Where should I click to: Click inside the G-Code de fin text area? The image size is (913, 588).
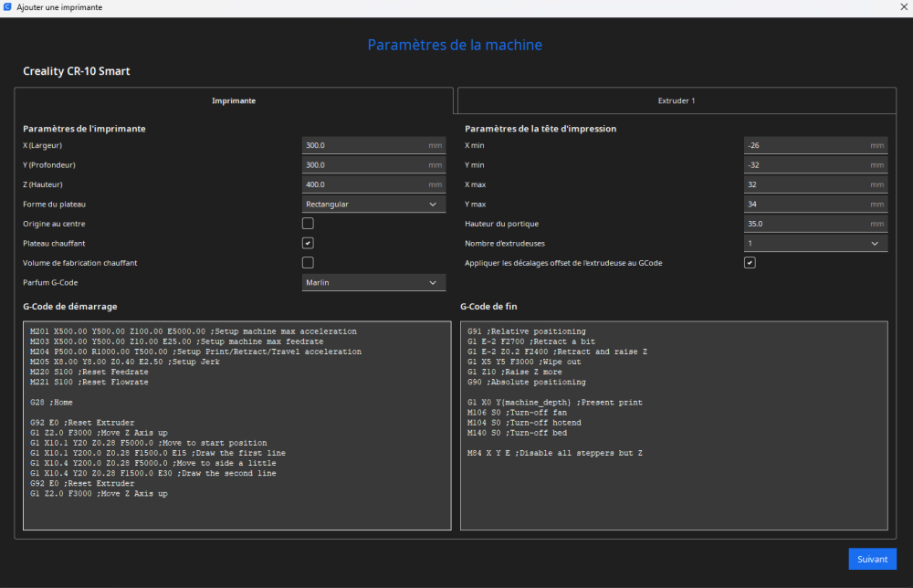click(x=675, y=425)
